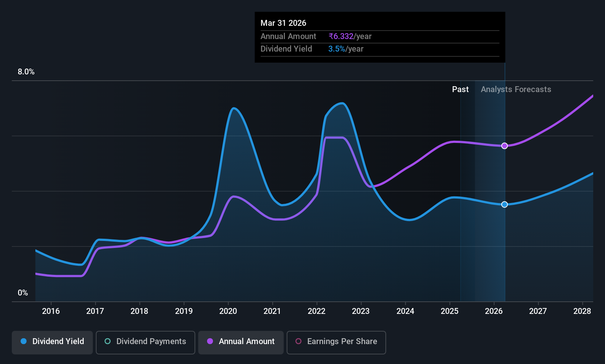Click the Annual Amount tooltip label
Viewport: 605px width, 364px height.
pos(288,36)
